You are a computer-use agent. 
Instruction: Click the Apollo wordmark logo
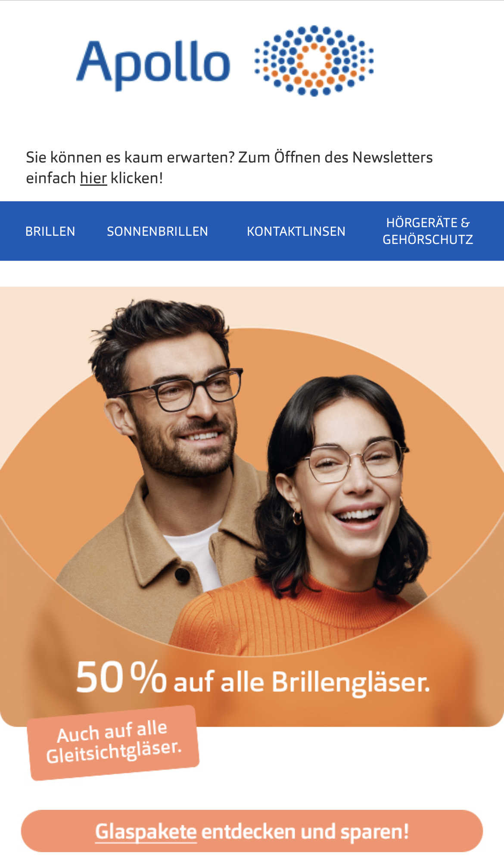(x=153, y=64)
